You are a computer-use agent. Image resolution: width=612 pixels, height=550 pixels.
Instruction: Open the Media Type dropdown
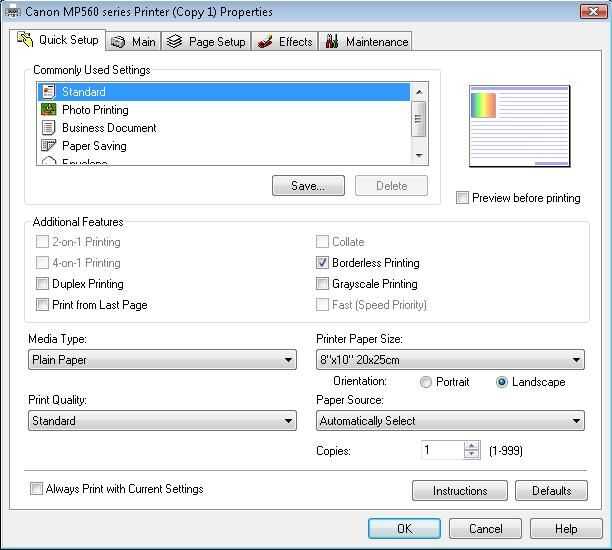[x=162, y=360]
